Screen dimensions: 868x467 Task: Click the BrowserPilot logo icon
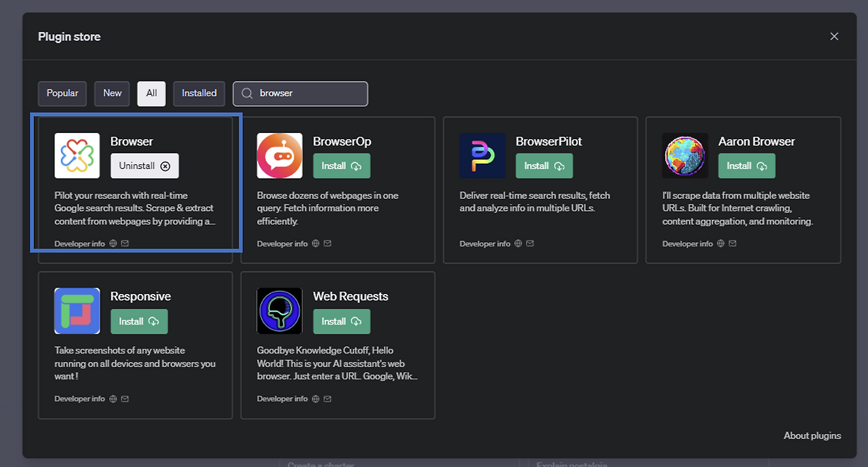point(482,155)
